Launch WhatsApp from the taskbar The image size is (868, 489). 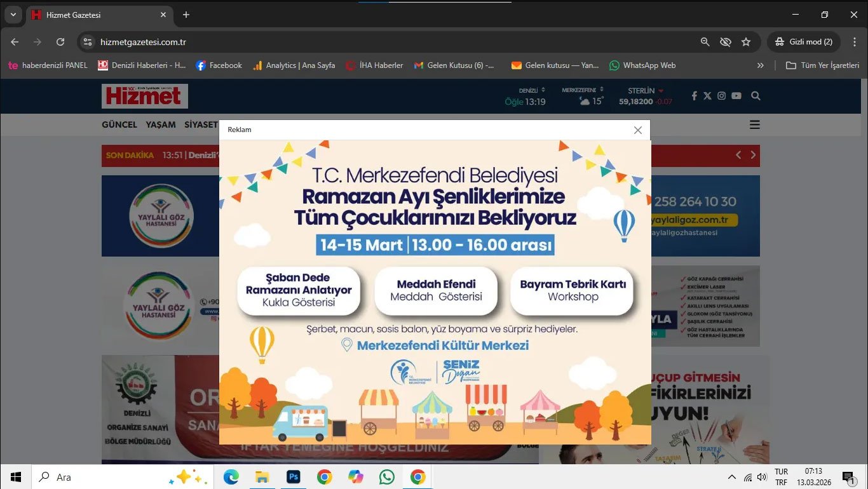pos(387,476)
